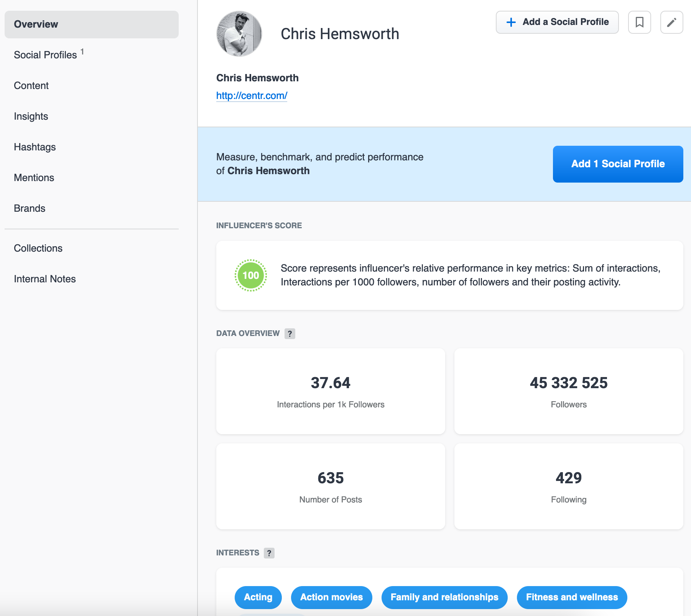Open the Insights menu item

(x=31, y=116)
